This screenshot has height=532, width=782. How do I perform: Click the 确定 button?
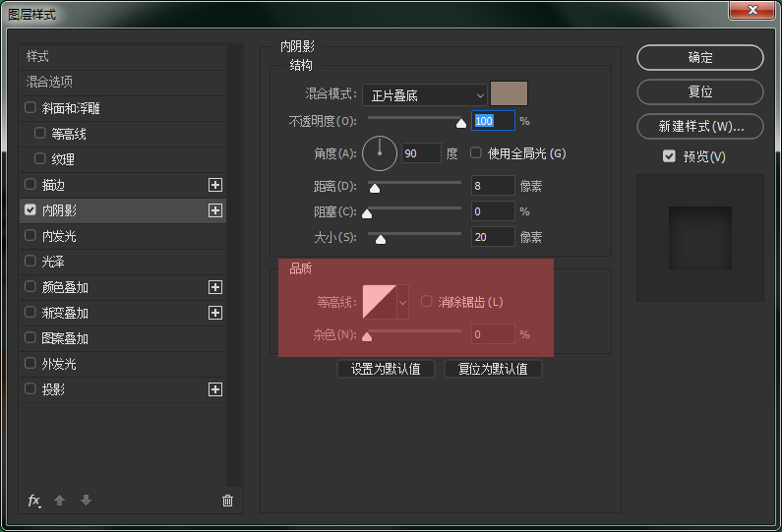699,58
